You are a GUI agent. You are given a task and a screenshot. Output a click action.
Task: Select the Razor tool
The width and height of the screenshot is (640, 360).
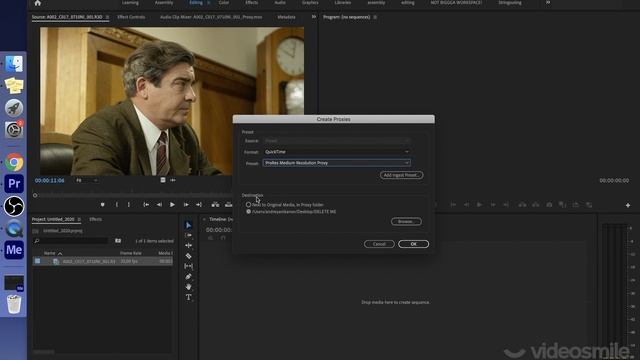[x=188, y=256]
